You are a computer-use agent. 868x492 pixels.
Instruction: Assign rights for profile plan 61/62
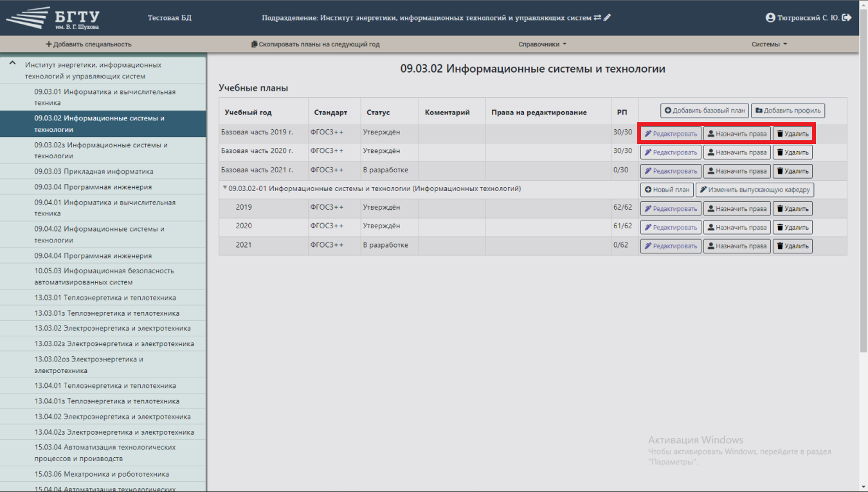(x=737, y=227)
